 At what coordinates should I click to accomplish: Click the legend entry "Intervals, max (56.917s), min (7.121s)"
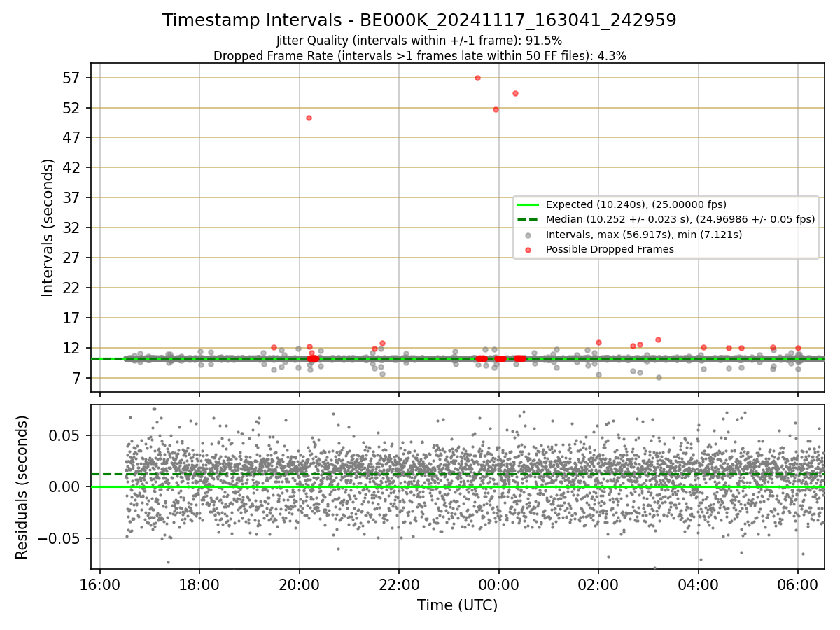(644, 234)
